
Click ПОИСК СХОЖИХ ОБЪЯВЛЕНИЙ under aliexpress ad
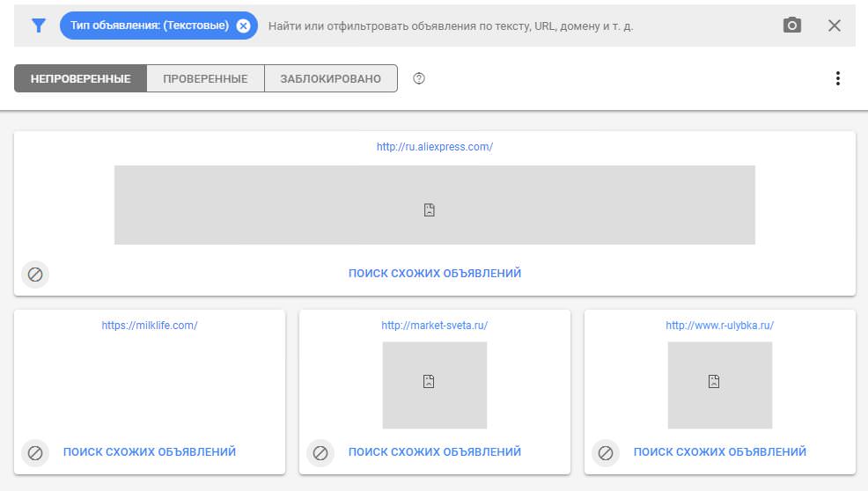point(434,274)
